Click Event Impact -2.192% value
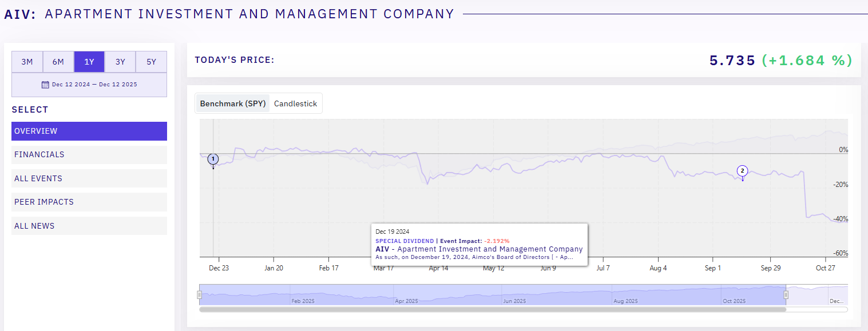Screen dimensions: 868x331 click(497, 241)
